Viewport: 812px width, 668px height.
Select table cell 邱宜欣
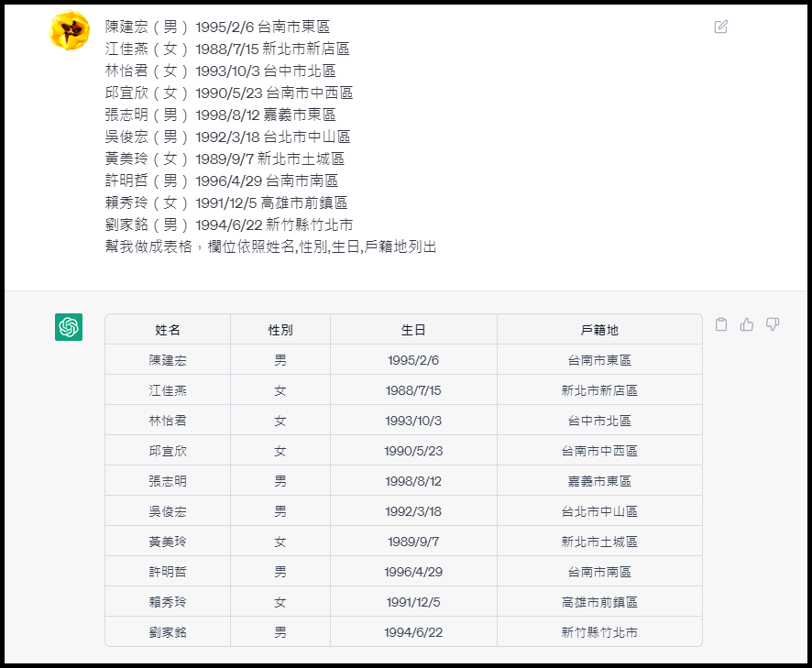[168, 451]
